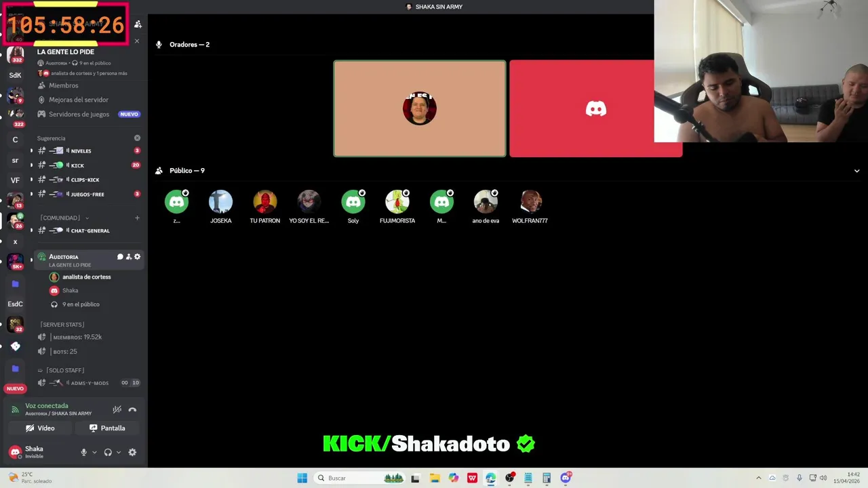Collapse the Público section chevron
The width and height of the screenshot is (868, 488).
[x=856, y=171]
